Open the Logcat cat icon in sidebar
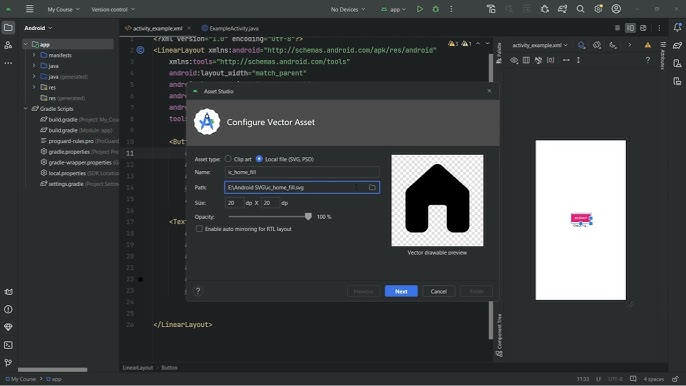The width and height of the screenshot is (686, 386). point(8,292)
